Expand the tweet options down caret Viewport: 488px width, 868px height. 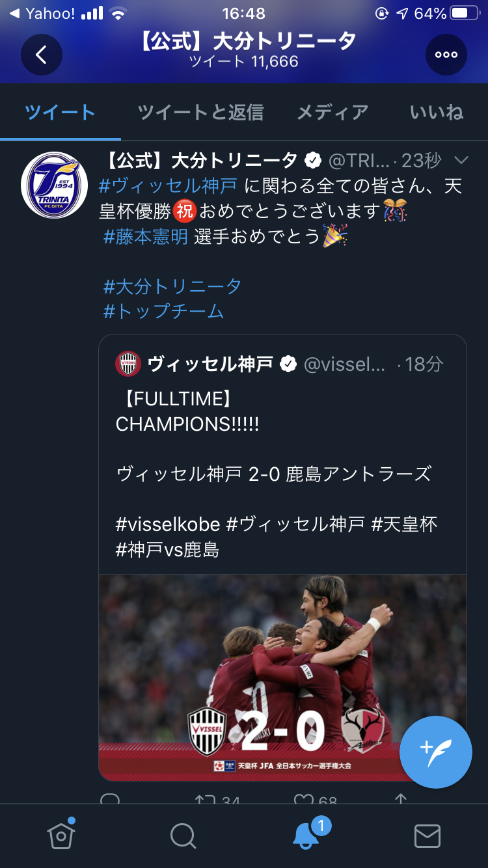pos(461,160)
